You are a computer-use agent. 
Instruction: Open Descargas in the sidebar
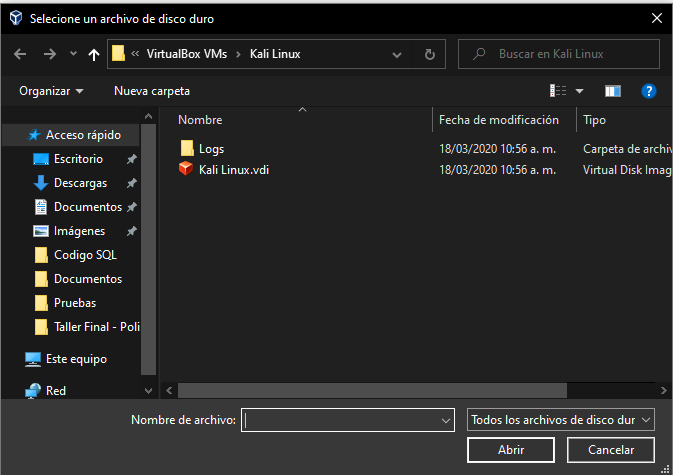(80, 183)
